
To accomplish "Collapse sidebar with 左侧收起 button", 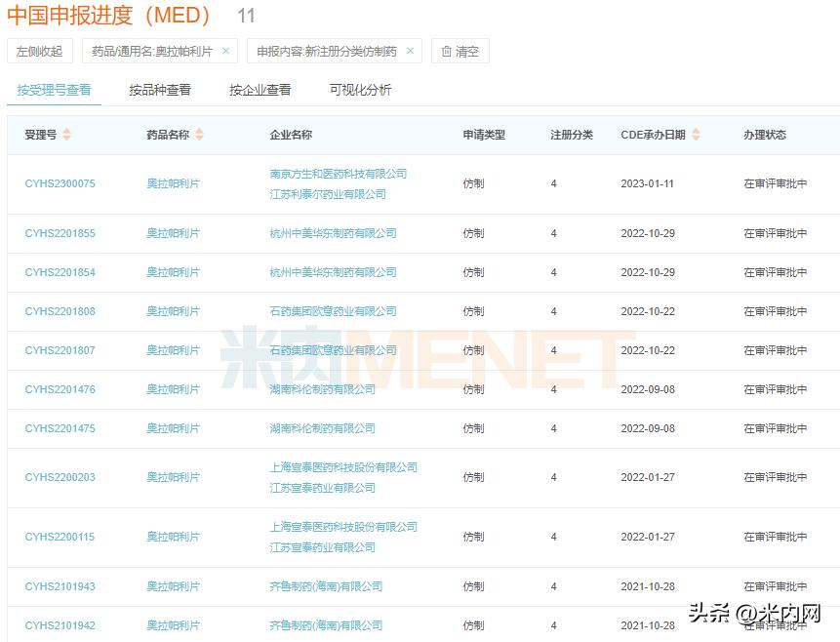I will click(39, 51).
